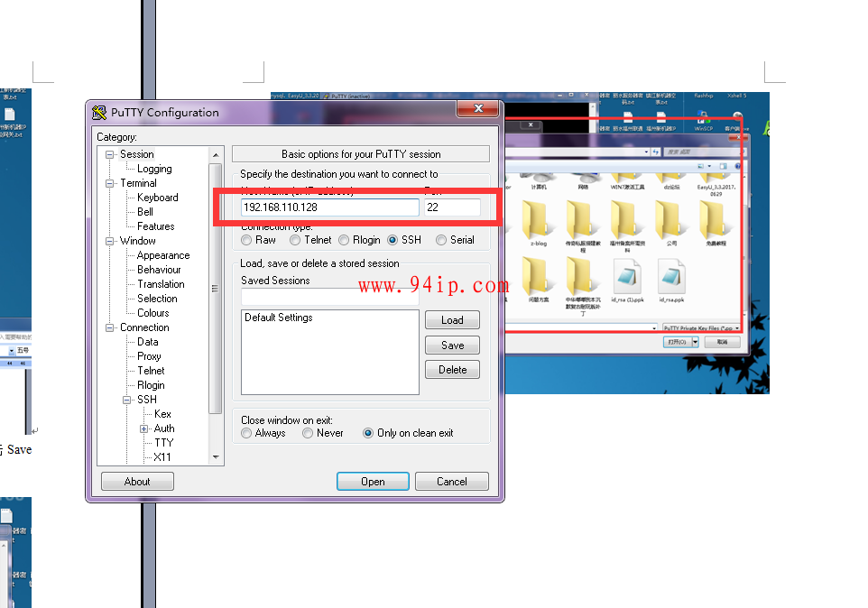
Task: Click the change view icon in the file dialog
Action: [x=701, y=166]
